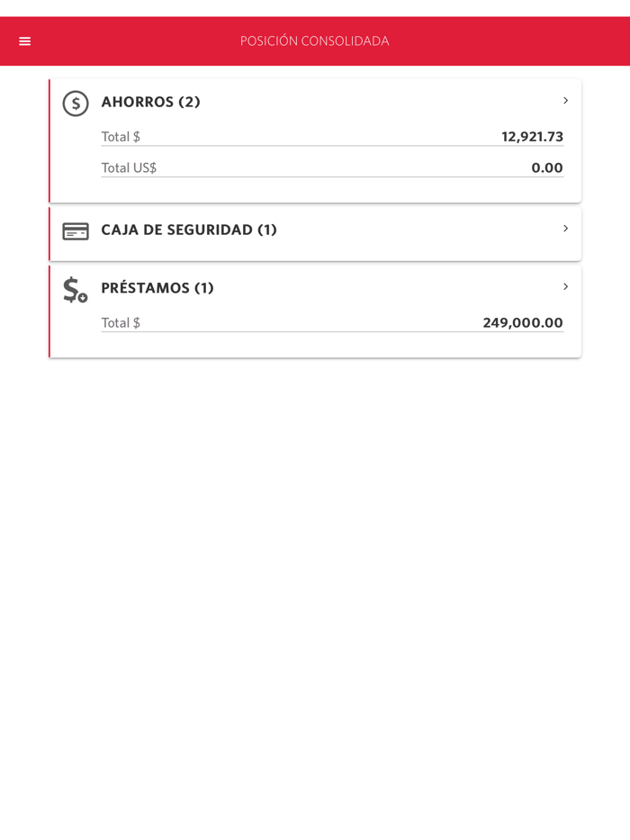Image resolution: width=630 pixels, height=840 pixels.
Task: Select the 12,921.73 savings total
Action: [x=532, y=136]
